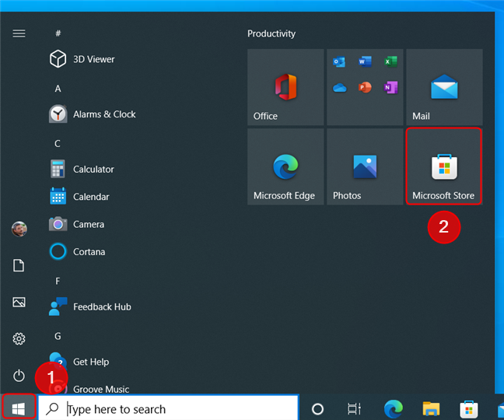
Task: Open the 3D Viewer app
Action: coord(82,59)
